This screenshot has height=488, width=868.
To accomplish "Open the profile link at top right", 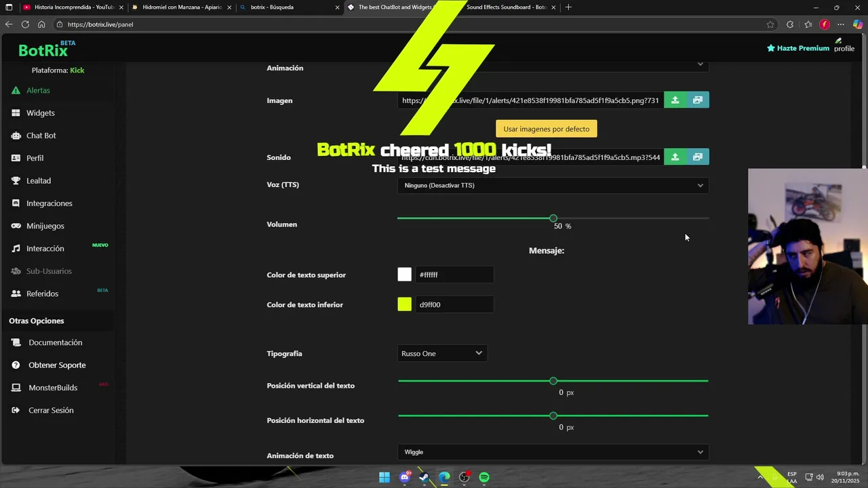I will pos(844,45).
